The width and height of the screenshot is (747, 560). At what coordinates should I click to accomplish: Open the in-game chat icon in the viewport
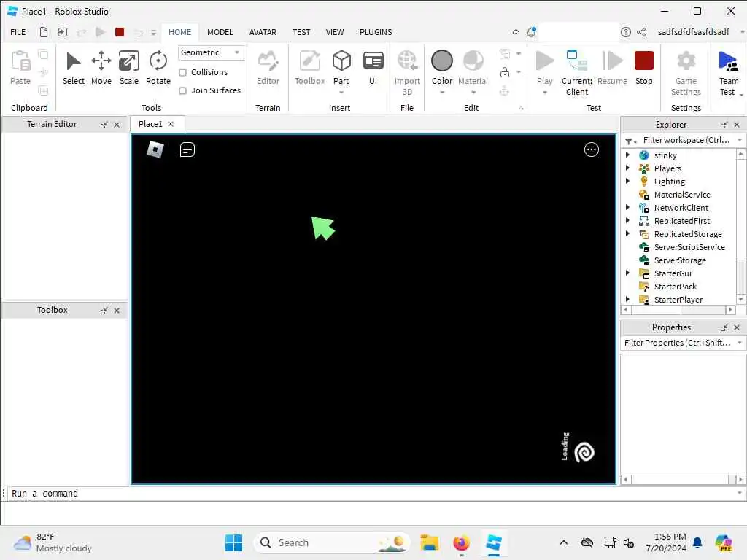point(187,149)
